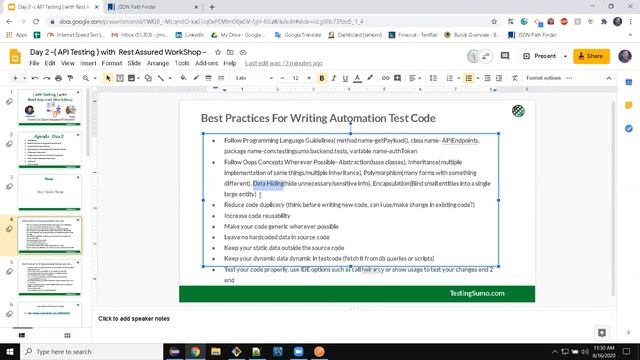The height and width of the screenshot is (360, 640).
Task: Click the Print icon
Action: (58, 78)
